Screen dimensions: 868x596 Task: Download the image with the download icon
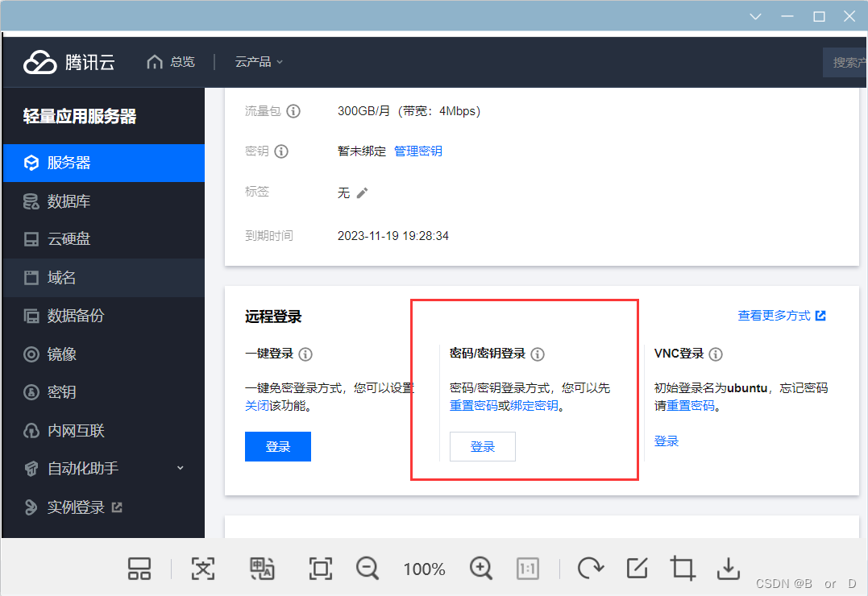click(729, 569)
